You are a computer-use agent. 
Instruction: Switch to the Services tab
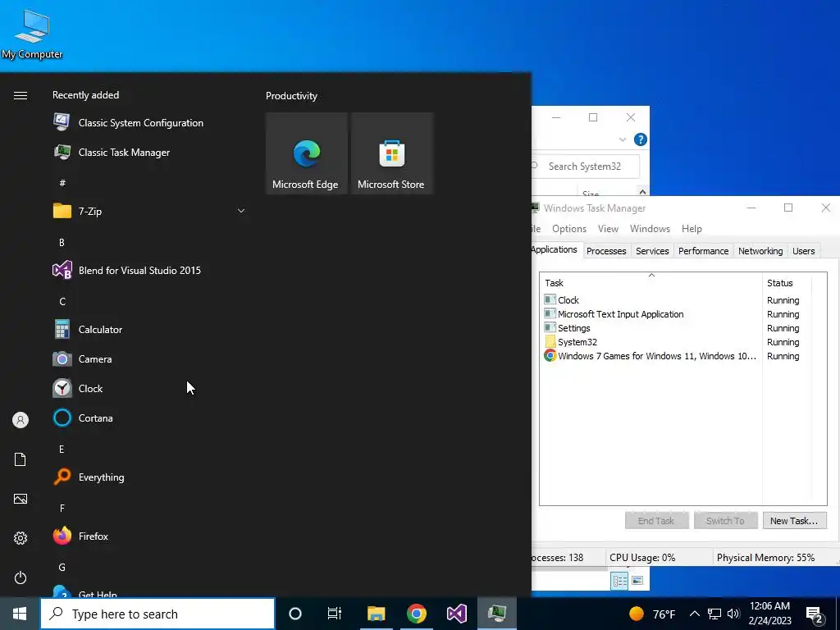[652, 251]
